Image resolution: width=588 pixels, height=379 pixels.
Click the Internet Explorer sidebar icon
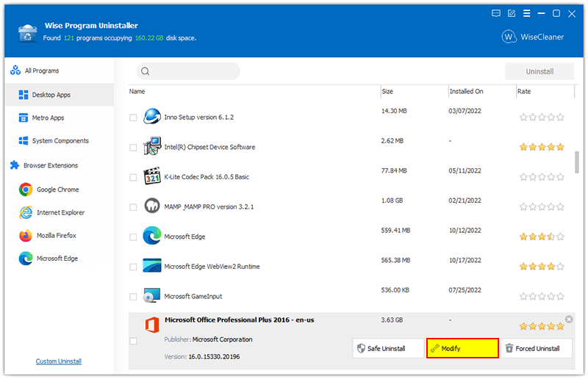(26, 212)
